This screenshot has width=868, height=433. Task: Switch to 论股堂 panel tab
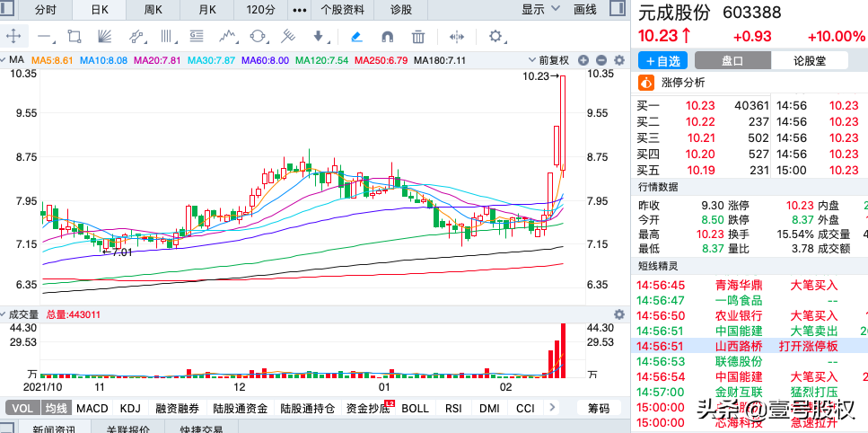[x=810, y=60]
